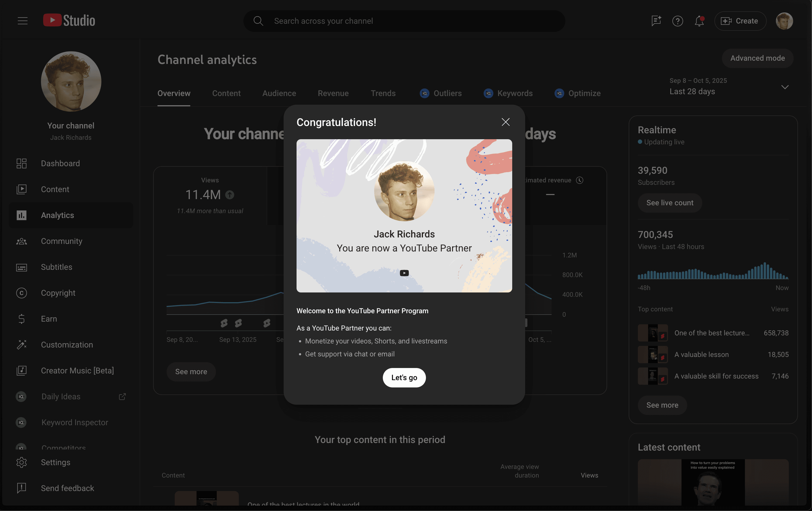This screenshot has height=511, width=812.
Task: Switch to the Audience tab
Action: click(x=279, y=94)
